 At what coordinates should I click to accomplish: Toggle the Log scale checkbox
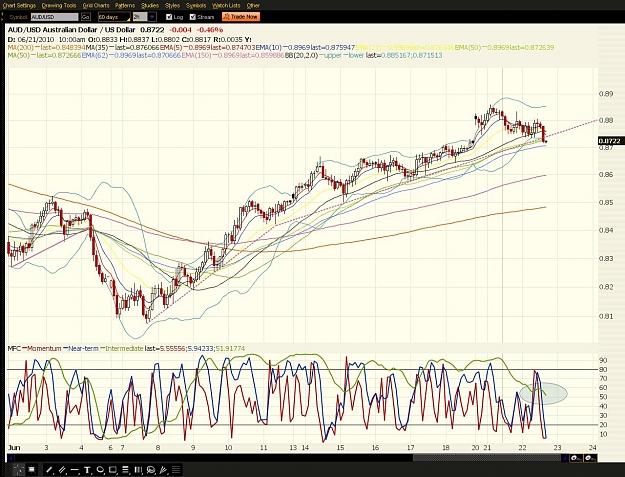169,17
